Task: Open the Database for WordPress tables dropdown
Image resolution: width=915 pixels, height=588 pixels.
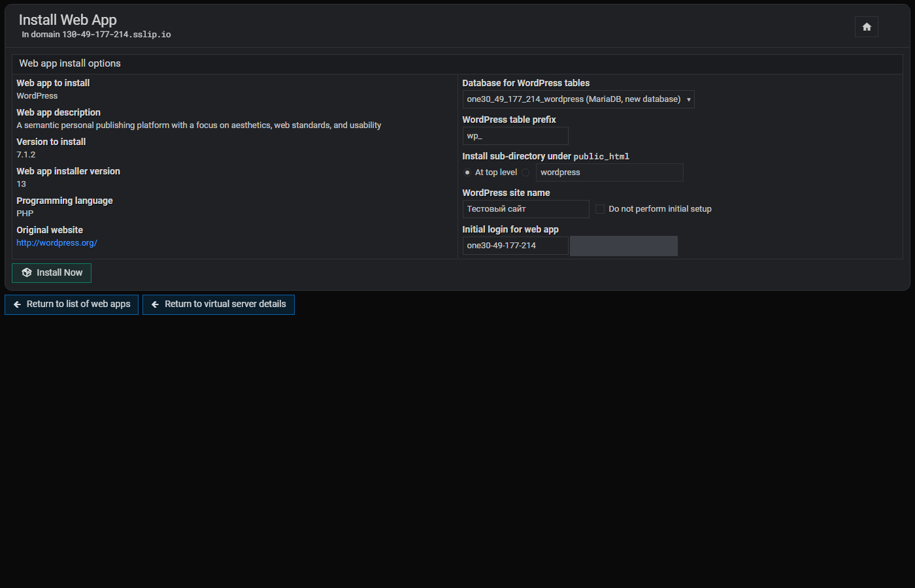Action: pos(578,99)
